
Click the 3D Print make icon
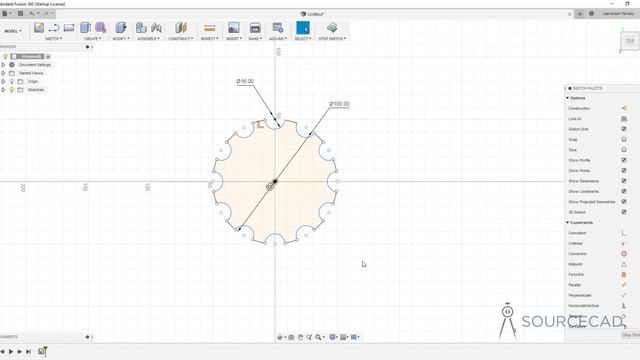click(255, 28)
